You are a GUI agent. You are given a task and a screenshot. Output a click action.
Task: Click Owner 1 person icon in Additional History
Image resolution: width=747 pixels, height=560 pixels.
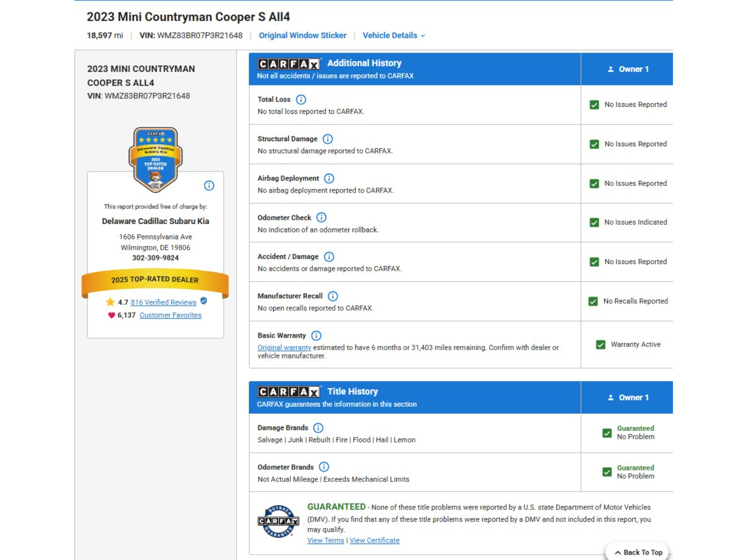611,69
